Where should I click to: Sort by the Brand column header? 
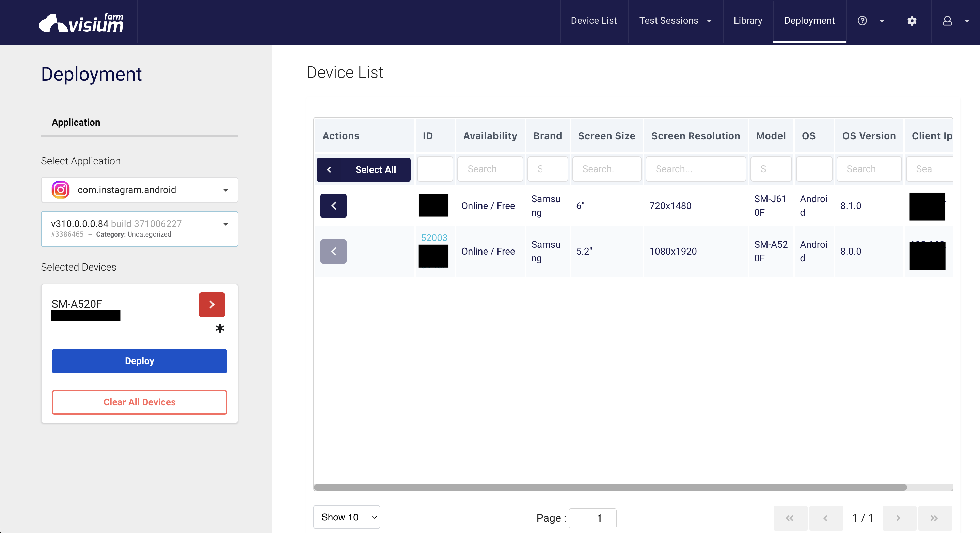(x=548, y=136)
